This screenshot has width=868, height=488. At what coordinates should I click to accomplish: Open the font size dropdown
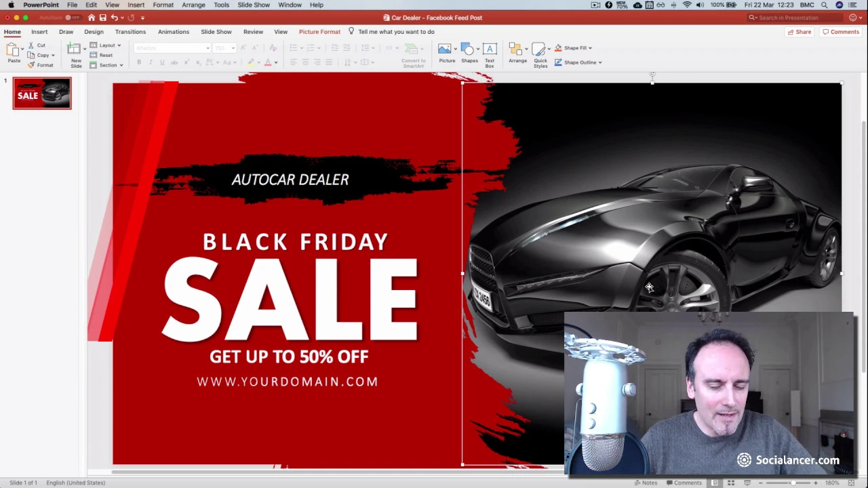pos(233,48)
